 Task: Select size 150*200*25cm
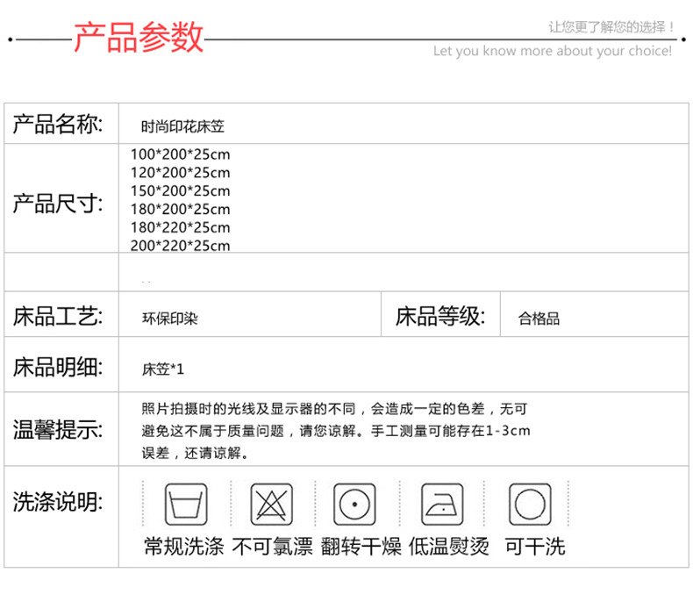click(181, 191)
